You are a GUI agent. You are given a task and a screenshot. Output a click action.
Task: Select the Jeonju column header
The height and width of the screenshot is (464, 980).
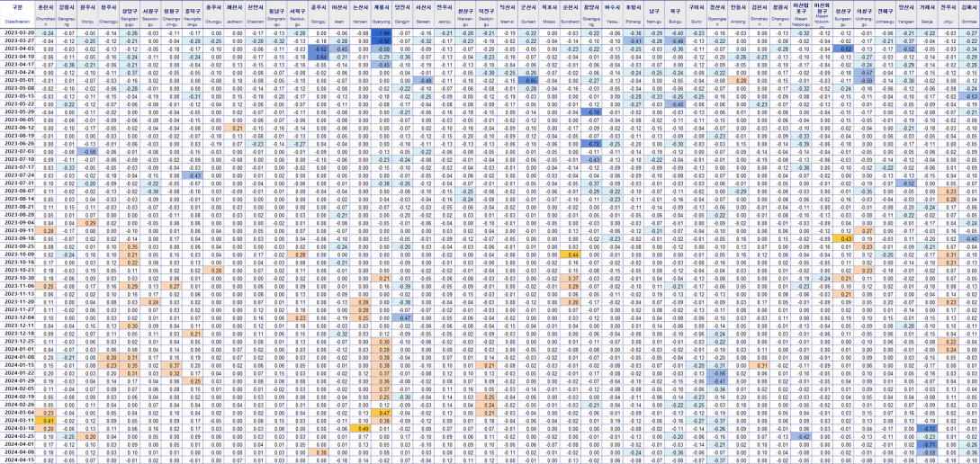(445, 15)
